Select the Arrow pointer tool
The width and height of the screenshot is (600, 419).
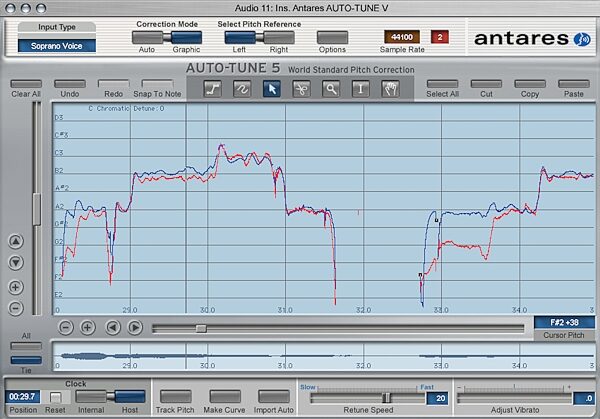[272, 89]
